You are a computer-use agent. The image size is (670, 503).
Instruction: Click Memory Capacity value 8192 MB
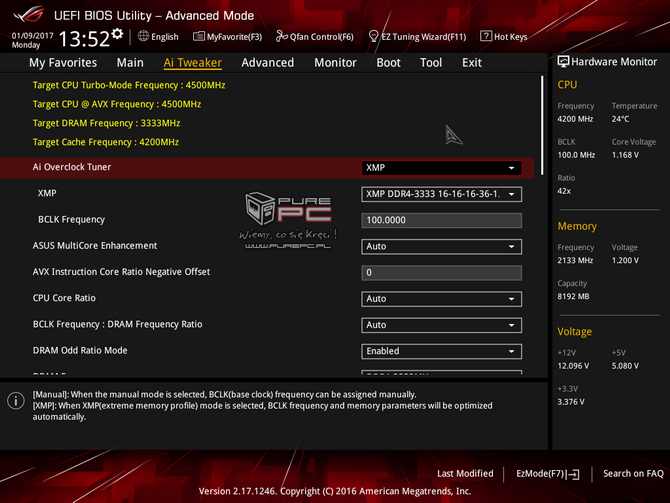pyautogui.click(x=573, y=297)
